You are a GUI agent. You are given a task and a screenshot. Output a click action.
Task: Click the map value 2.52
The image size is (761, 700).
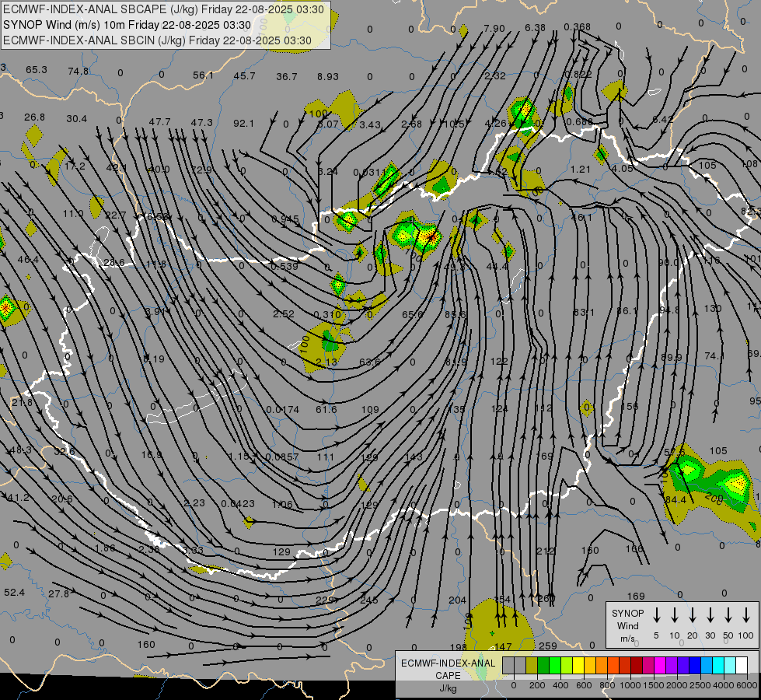click(284, 314)
